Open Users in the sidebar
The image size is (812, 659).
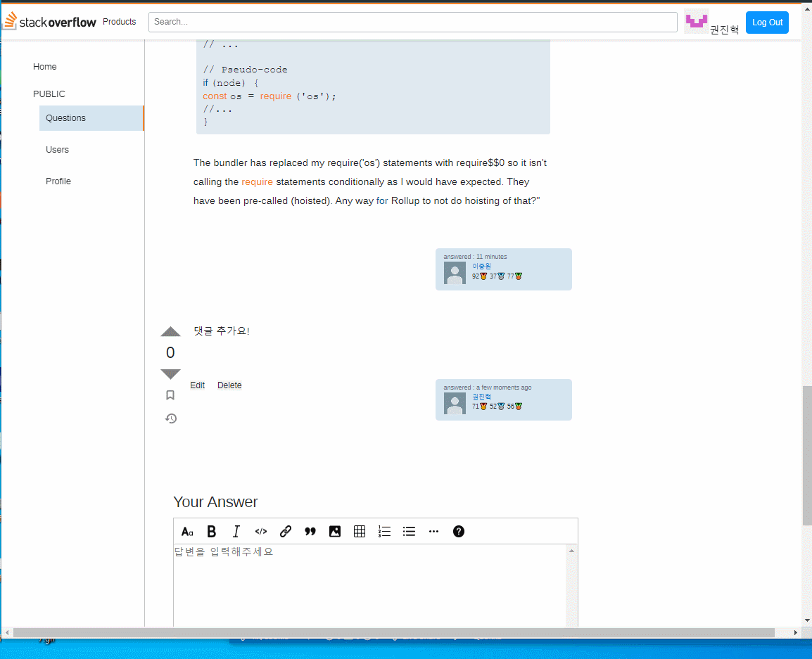click(x=57, y=150)
